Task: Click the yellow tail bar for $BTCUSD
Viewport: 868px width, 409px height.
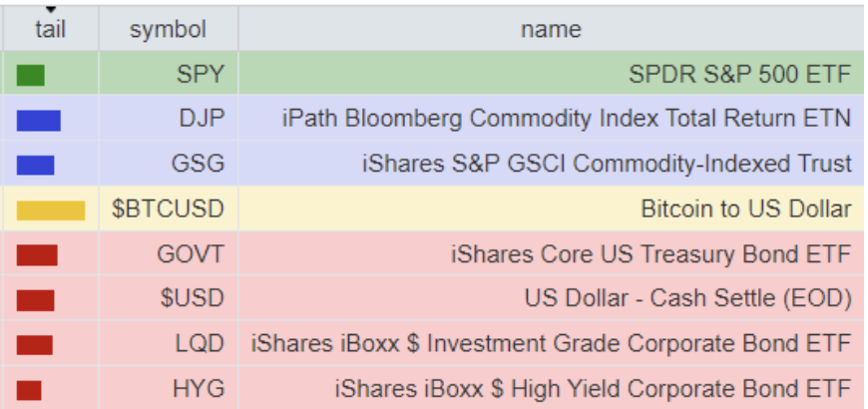Action: pos(51,210)
